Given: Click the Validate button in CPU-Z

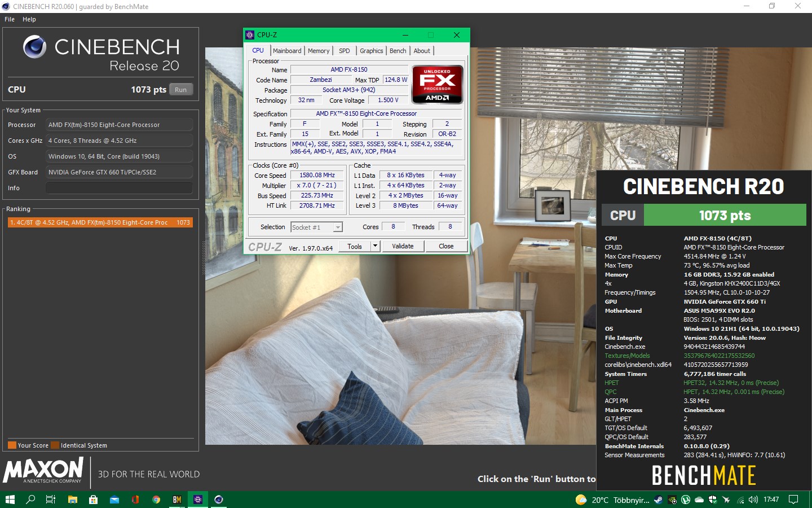Looking at the screenshot, I should tap(403, 246).
